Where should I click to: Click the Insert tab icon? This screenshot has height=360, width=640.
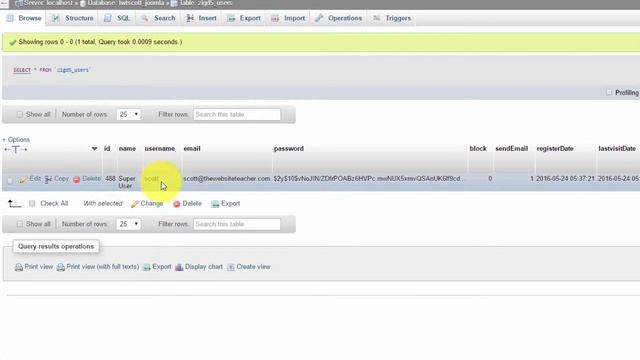[x=190, y=18]
